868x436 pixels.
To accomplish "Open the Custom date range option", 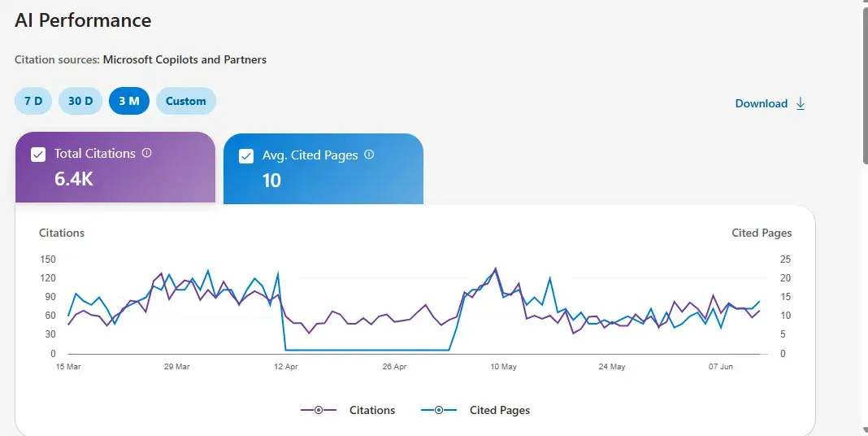I will pos(186,102).
